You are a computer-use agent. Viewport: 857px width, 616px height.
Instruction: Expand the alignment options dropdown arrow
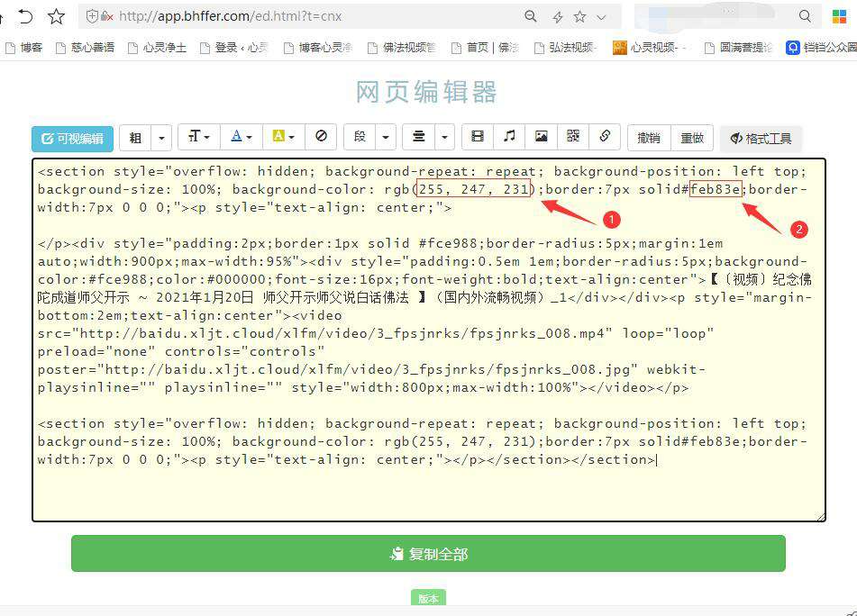click(x=444, y=137)
